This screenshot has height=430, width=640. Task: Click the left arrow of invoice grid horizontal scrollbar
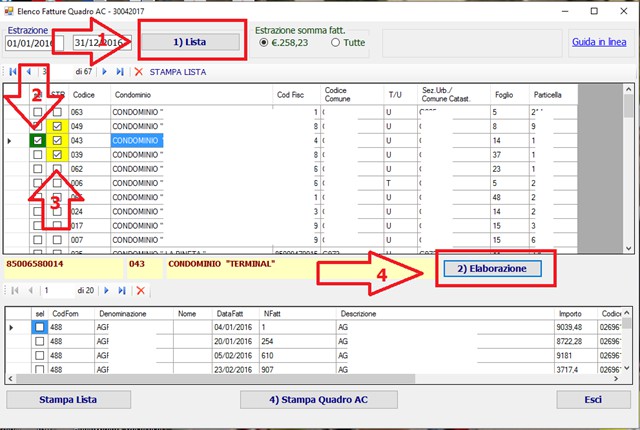[11, 379]
